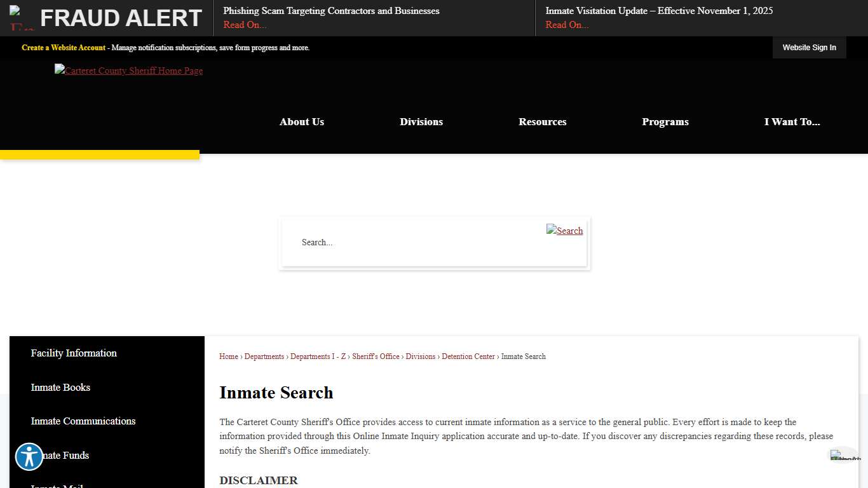Open the inmate visitation update Read On link
Screen dimensions: 868x488
pyautogui.click(x=567, y=25)
